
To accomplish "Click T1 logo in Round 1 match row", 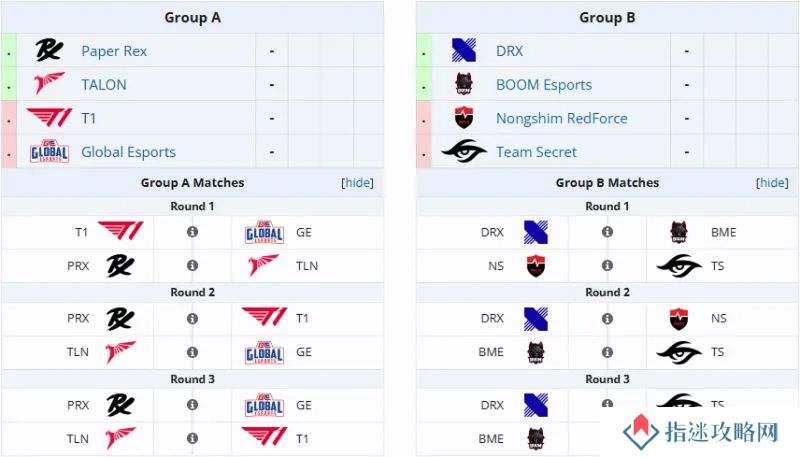I will (121, 231).
